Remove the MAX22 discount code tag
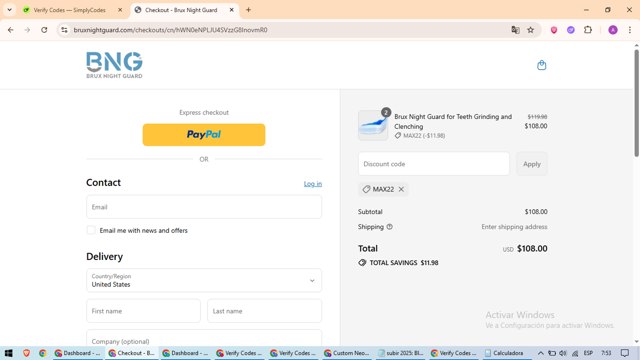 pyautogui.click(x=401, y=189)
